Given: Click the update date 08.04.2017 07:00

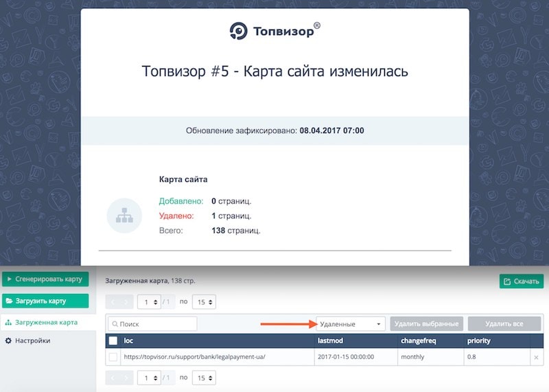Looking at the screenshot, I should click(x=331, y=130).
